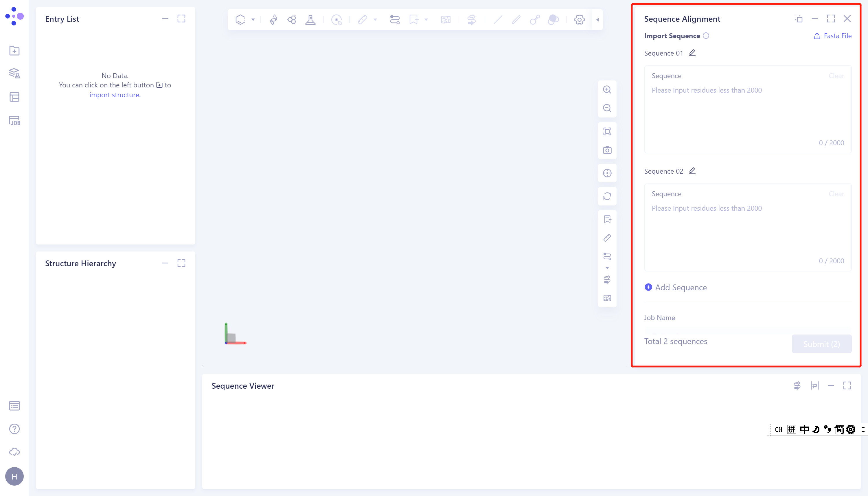This screenshot has height=496, width=868.
Task: Open the bookmark tool dropdown arrow
Action: [x=426, y=19]
